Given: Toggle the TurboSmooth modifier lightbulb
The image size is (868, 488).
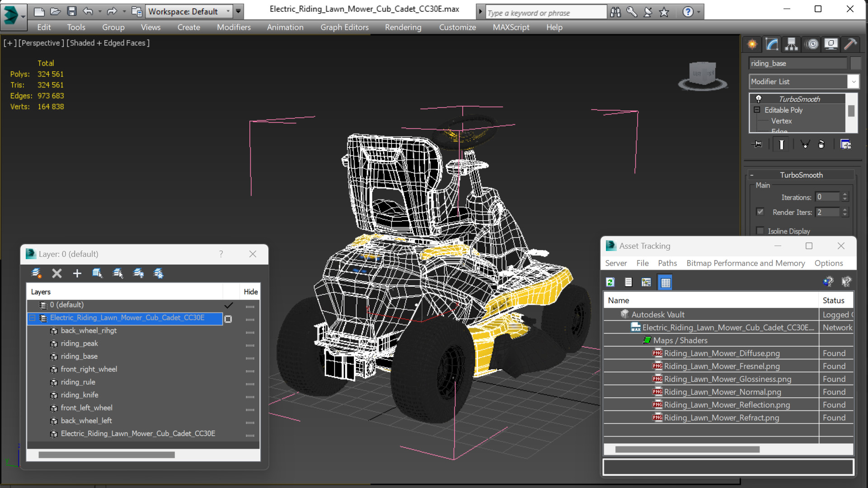Looking at the screenshot, I should [759, 99].
